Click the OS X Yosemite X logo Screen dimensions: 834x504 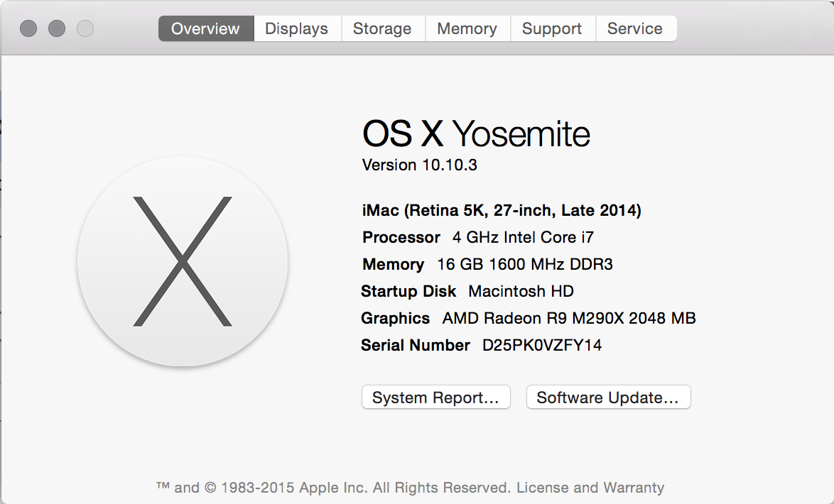[183, 261]
